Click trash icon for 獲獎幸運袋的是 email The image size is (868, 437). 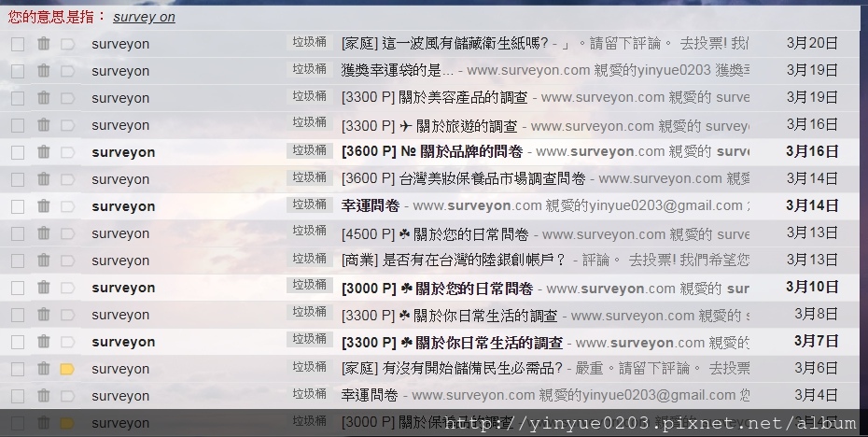[x=44, y=70]
